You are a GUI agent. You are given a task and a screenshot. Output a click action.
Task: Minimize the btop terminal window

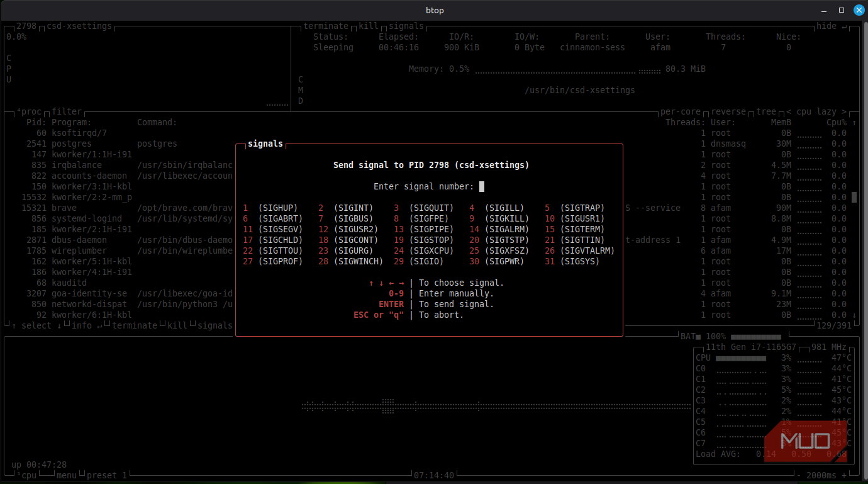coord(825,10)
